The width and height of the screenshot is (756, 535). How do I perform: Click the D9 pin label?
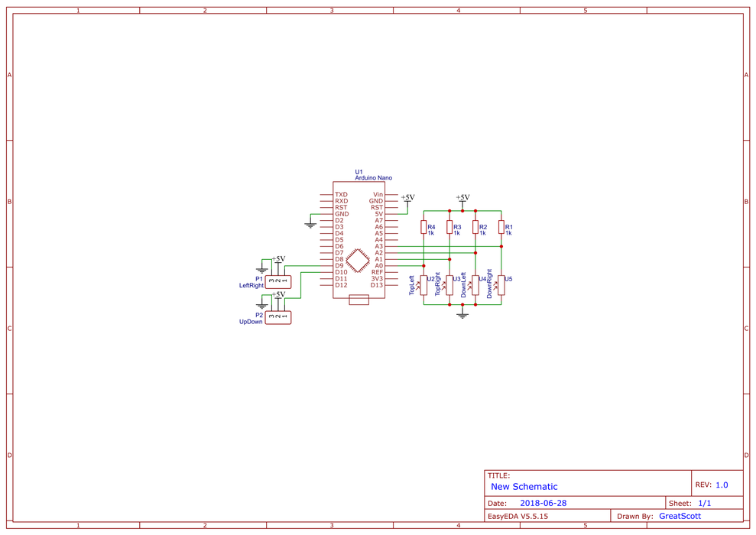(x=339, y=265)
